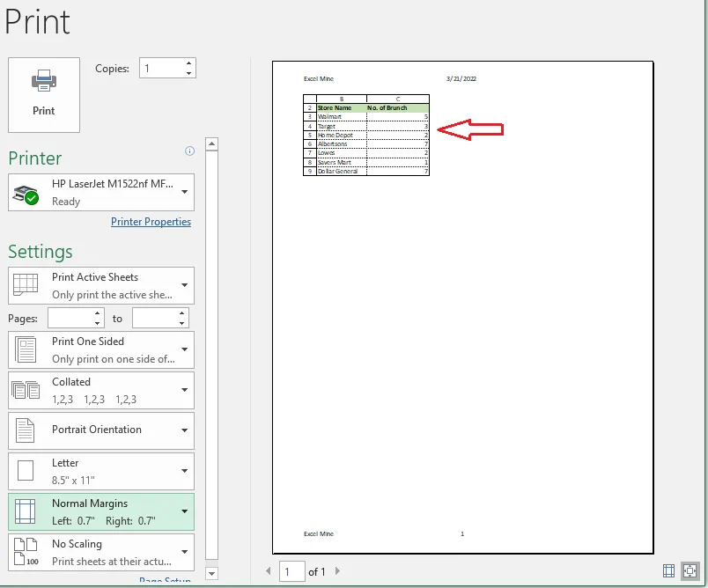Expand the Print Active Sheets dropdown
Image resolution: width=708 pixels, height=588 pixels.
(x=101, y=286)
